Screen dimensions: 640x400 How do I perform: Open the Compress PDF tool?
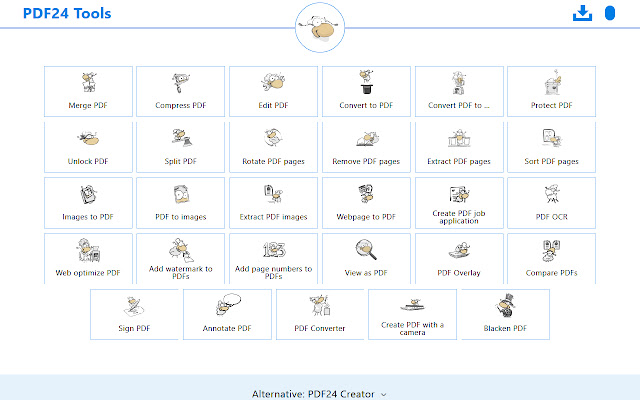[180, 91]
